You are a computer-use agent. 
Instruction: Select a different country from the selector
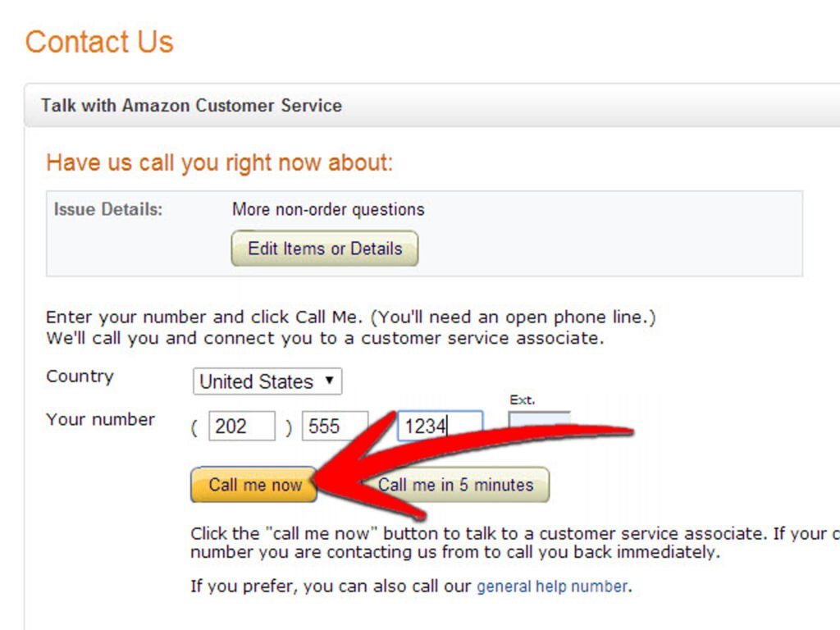[267, 381]
